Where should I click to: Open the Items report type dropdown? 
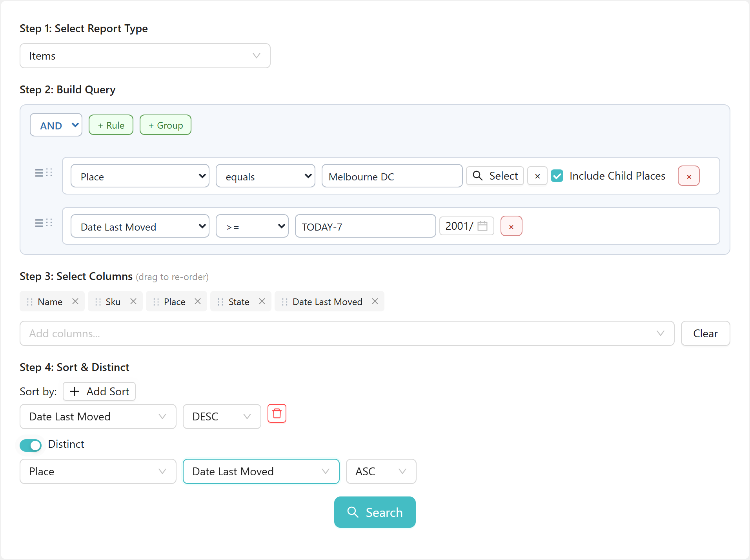tap(145, 56)
